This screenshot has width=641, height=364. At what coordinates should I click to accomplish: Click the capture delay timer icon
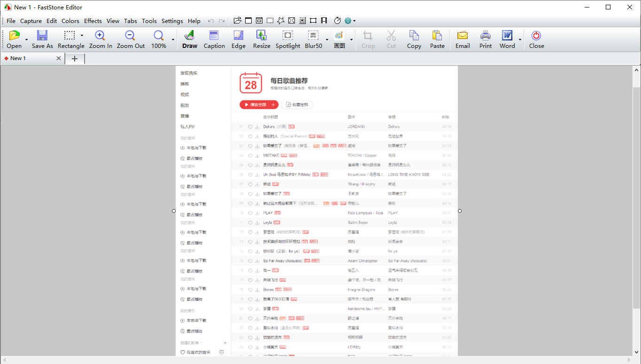coord(338,21)
